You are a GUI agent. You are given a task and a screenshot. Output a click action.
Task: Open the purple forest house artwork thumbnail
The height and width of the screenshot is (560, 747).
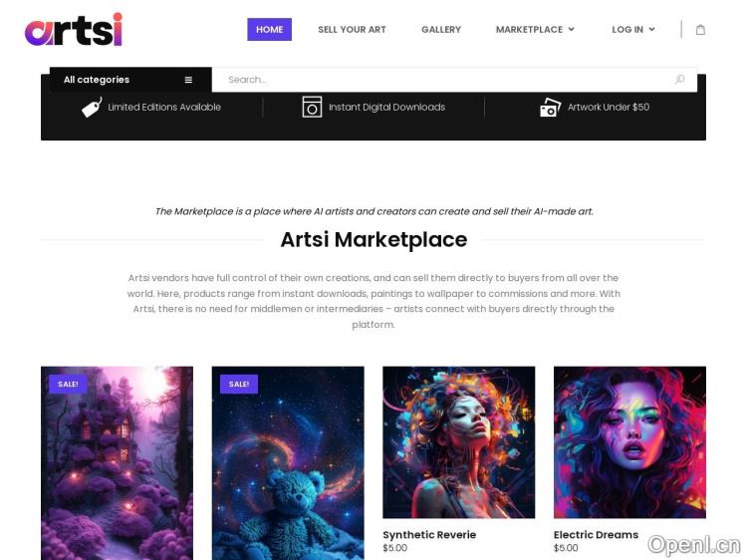click(x=118, y=462)
